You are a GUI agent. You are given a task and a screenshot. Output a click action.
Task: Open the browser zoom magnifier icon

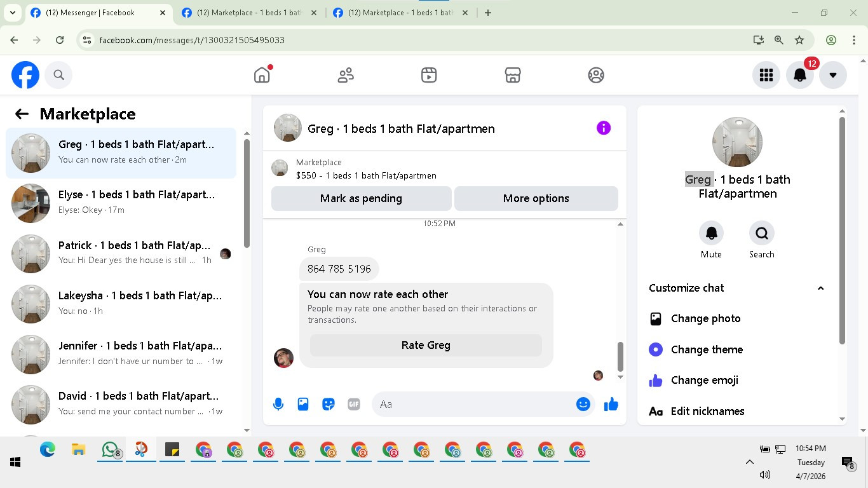tap(779, 40)
